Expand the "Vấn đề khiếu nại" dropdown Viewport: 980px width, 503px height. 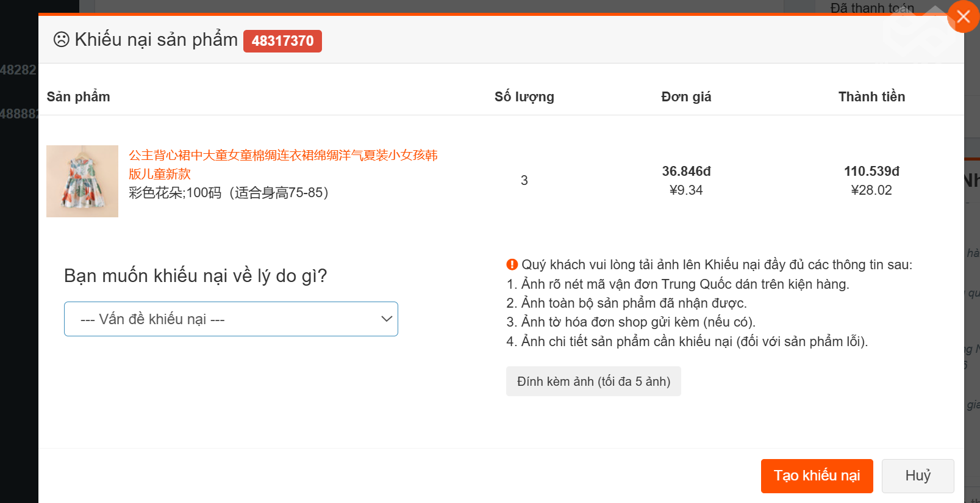point(231,319)
